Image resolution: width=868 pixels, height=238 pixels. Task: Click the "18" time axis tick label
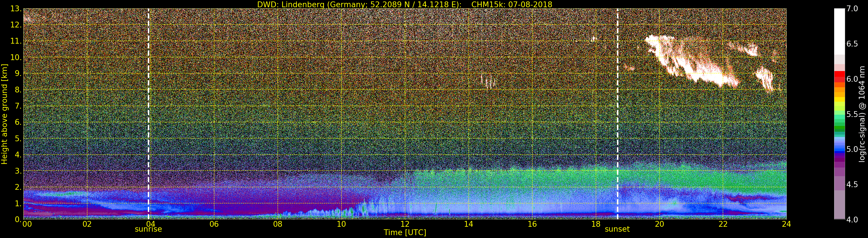point(596,224)
